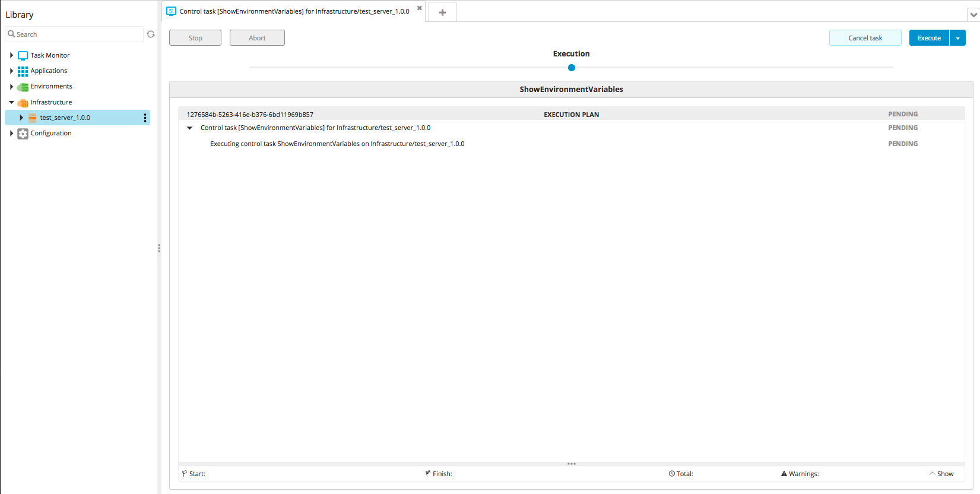Click the Library search field

coord(74,34)
